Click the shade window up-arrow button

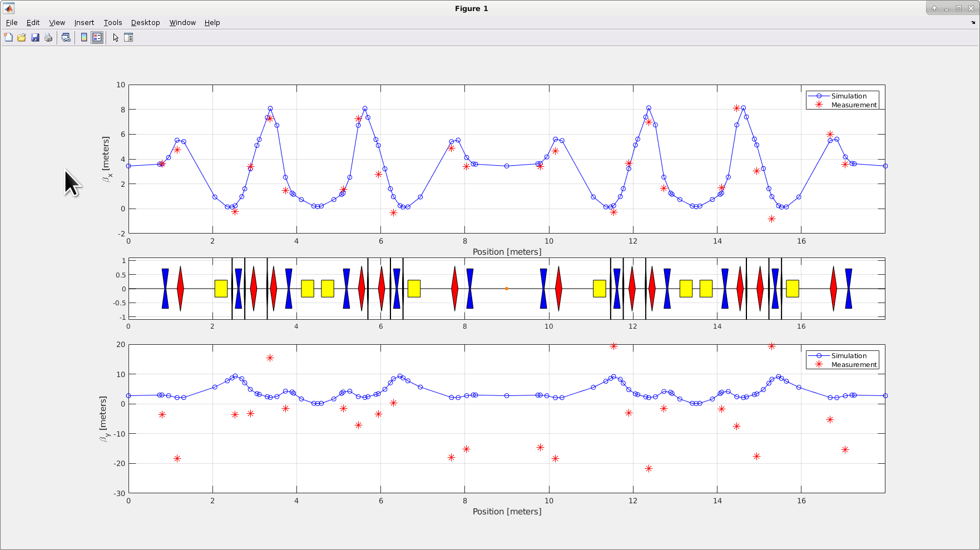tap(934, 8)
